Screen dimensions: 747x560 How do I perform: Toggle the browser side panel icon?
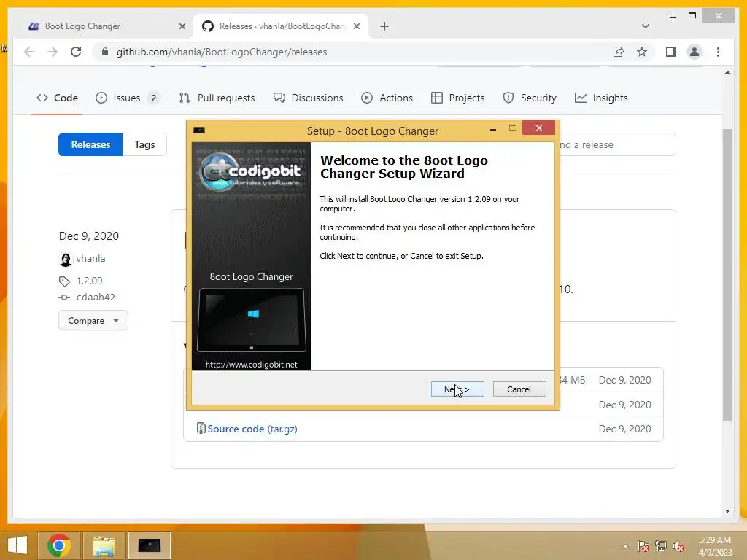pos(671,52)
